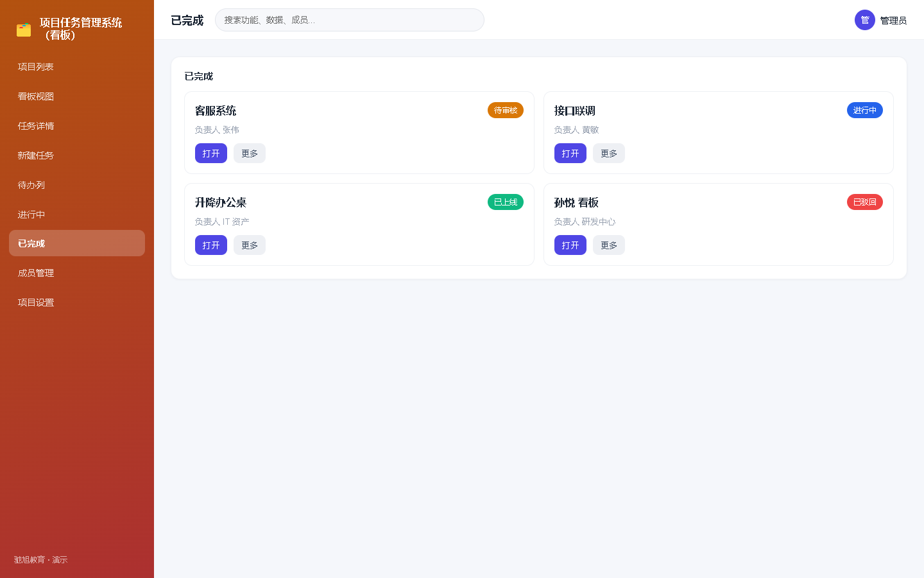
Task: Click 打开 on the 升降办公桌 card
Action: (211, 245)
